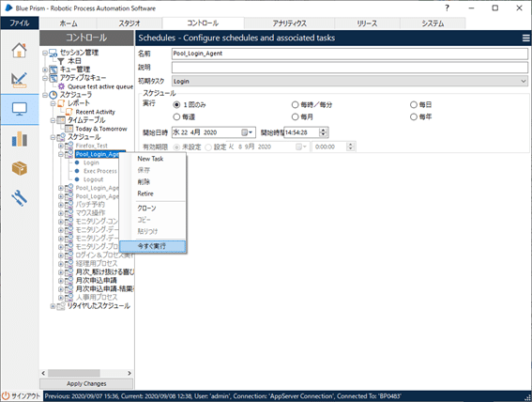Click the scroll right arrow in tree panel

pyautogui.click(x=129, y=373)
